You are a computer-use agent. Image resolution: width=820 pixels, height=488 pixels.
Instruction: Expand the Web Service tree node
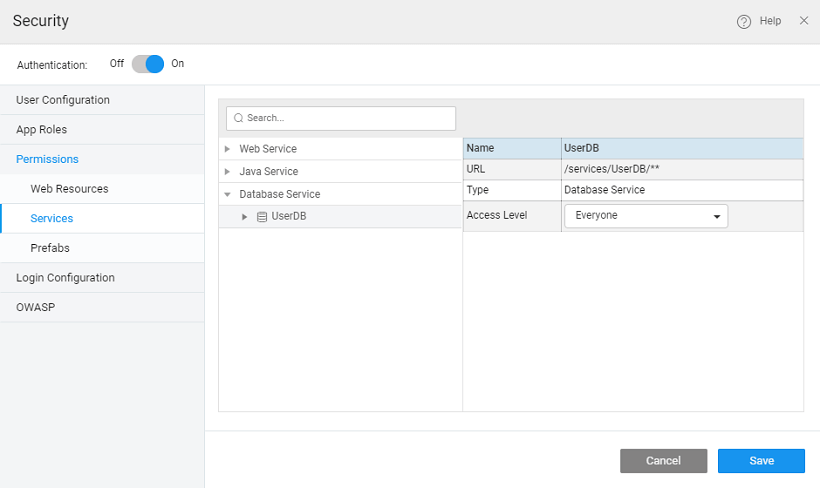pos(228,149)
